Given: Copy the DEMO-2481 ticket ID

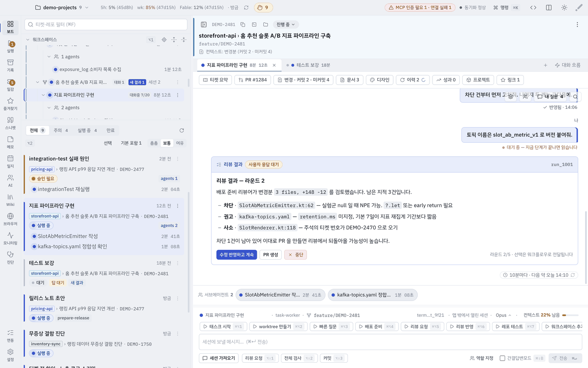Looking at the screenshot, I should click(x=243, y=25).
